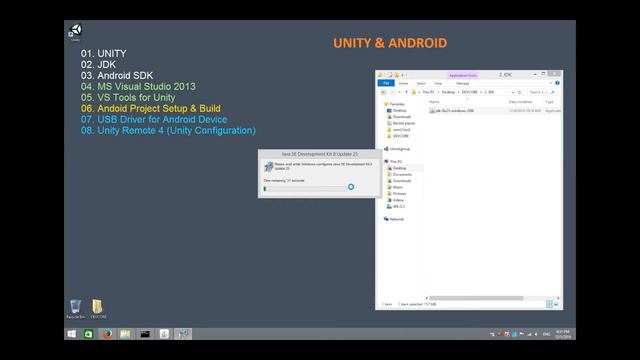Open Recent places in navigation pane
This screenshot has width=640, height=360.
pyautogui.click(x=401, y=123)
